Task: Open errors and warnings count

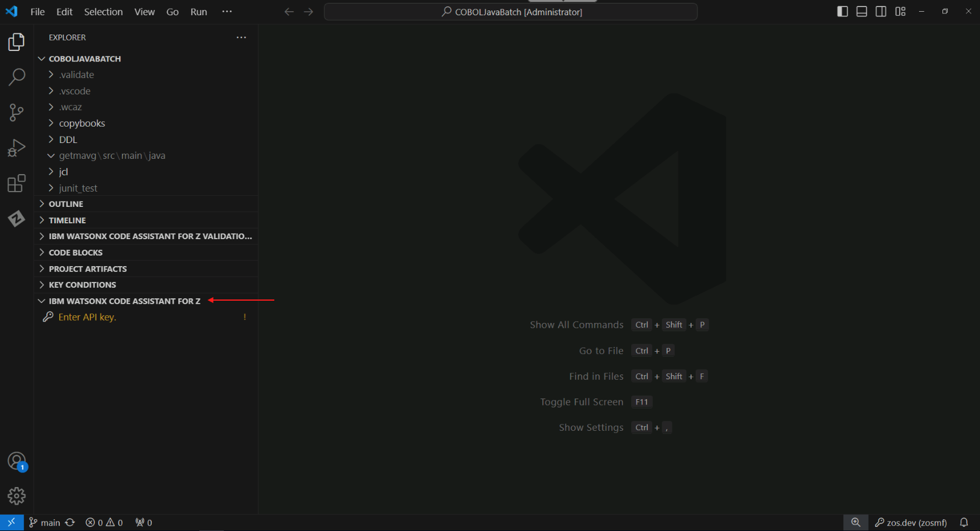Action: (x=104, y=522)
